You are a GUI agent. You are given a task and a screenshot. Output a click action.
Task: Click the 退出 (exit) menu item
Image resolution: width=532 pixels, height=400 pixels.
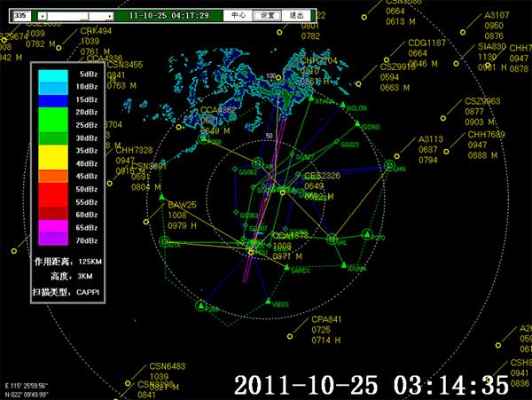296,16
